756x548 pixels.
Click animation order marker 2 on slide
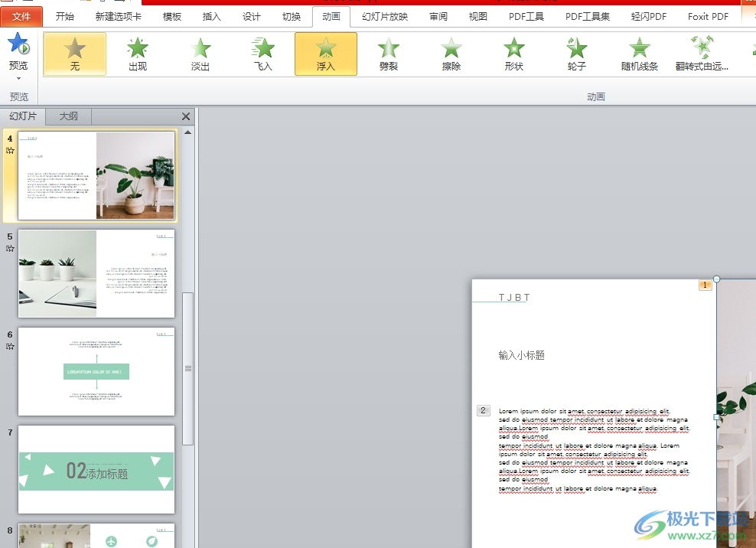[x=484, y=411]
